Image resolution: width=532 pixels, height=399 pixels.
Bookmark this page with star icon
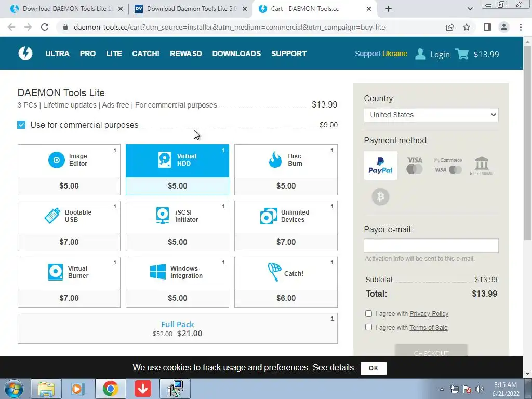pos(467,27)
